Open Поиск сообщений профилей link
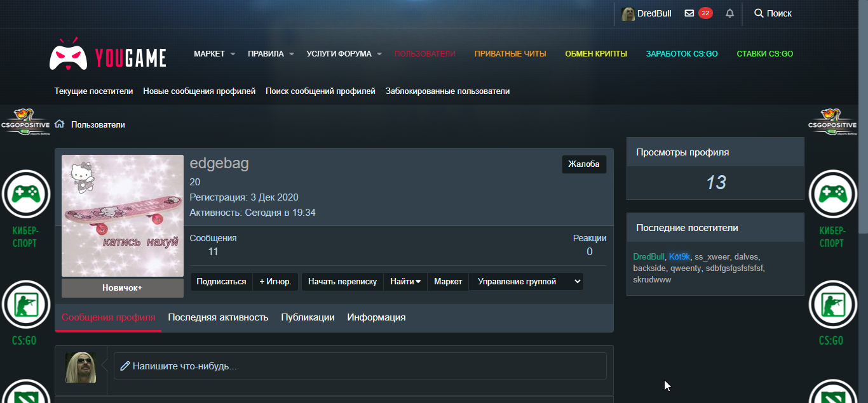868x403 pixels. tap(321, 91)
